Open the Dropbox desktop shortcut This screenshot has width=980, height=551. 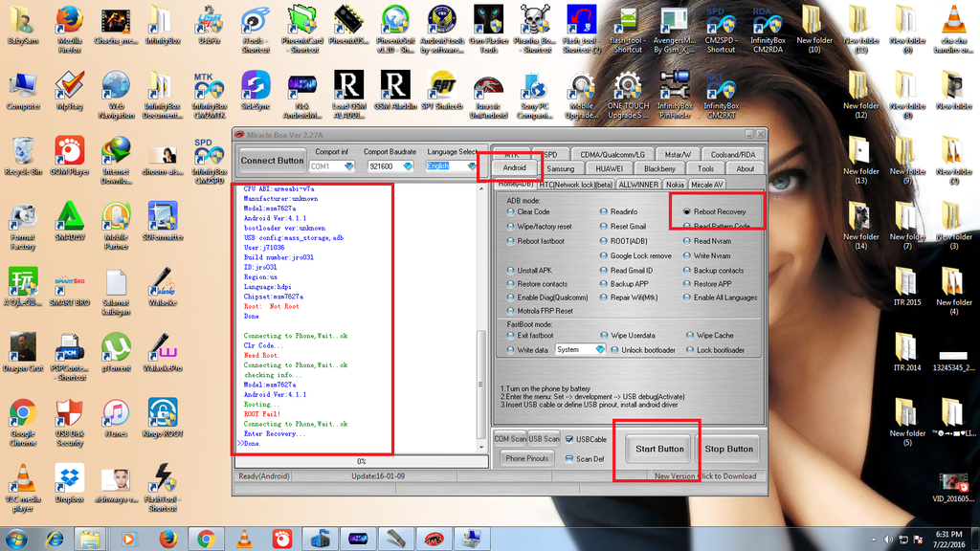click(x=69, y=479)
